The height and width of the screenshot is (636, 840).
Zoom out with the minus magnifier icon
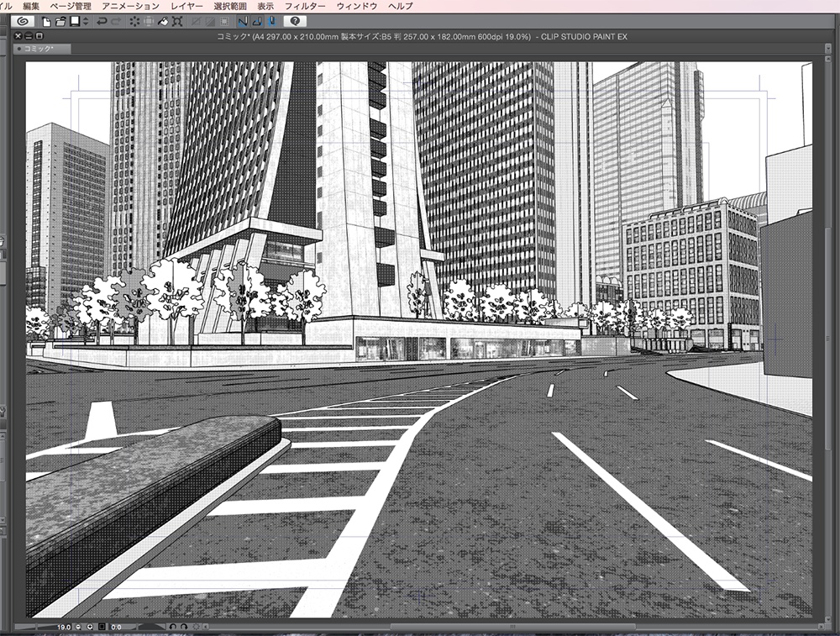click(x=78, y=627)
